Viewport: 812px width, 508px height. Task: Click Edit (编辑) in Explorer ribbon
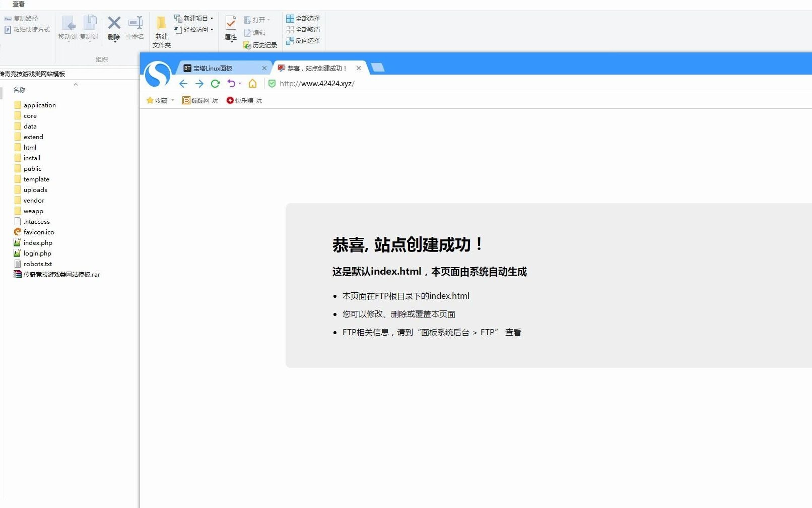click(x=254, y=32)
